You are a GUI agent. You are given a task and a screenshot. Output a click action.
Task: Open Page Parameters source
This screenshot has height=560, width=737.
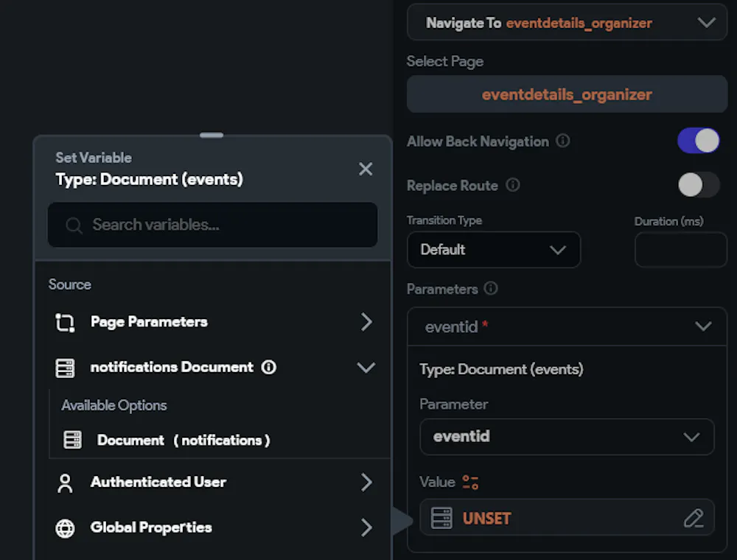212,322
